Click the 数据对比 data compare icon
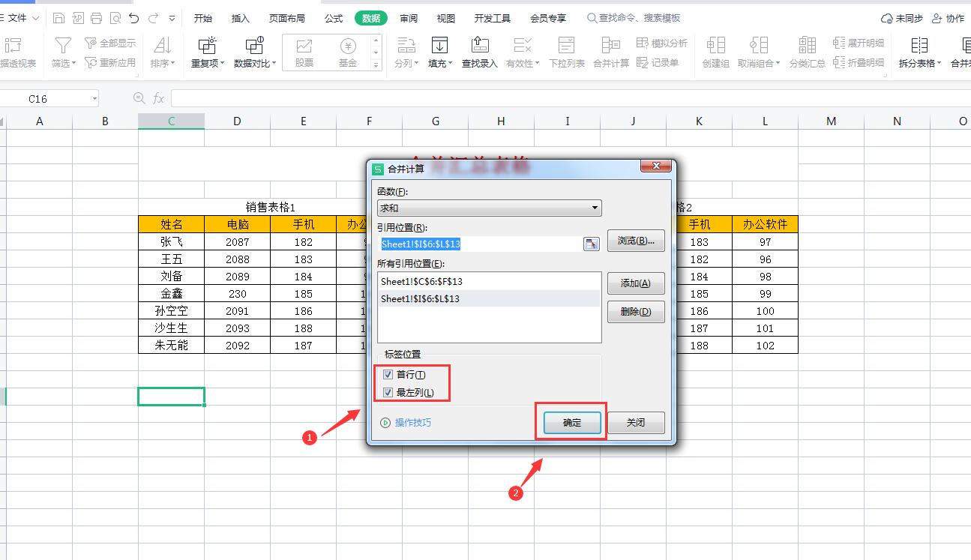 point(254,46)
